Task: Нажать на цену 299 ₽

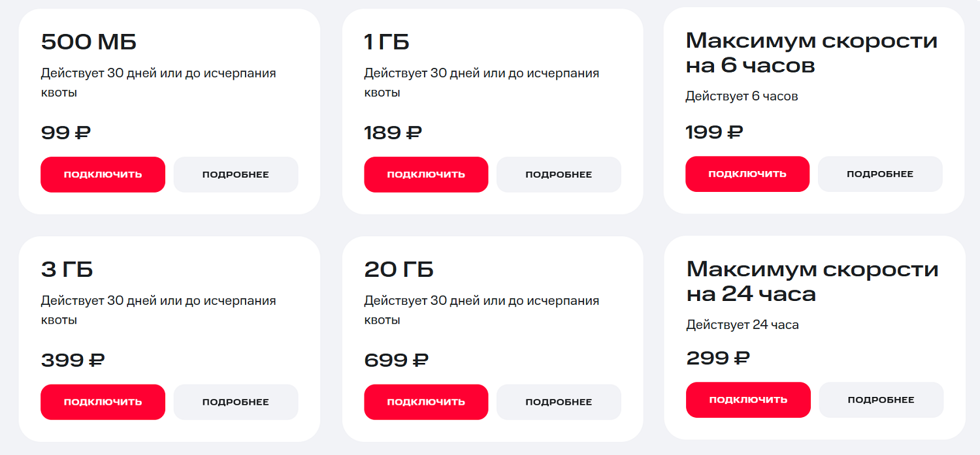Action: tap(719, 358)
